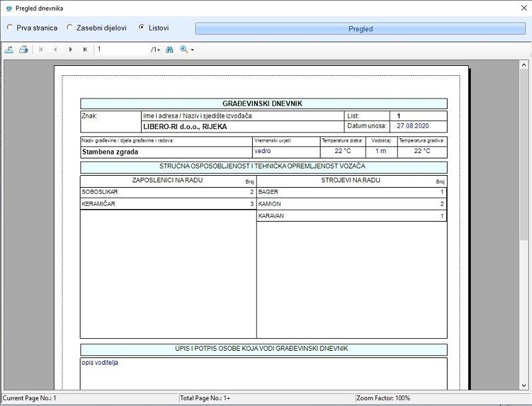Select the Prva stranica radio option
532x406 pixels.
tap(9, 28)
